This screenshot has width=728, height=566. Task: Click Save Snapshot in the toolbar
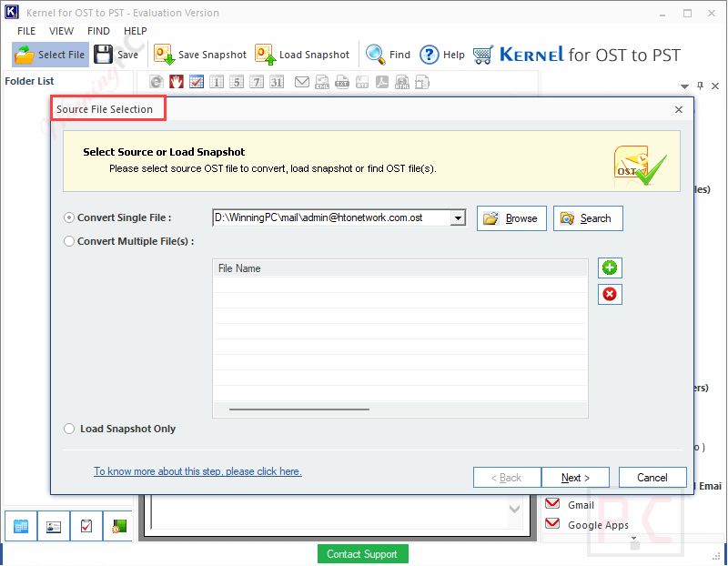(200, 55)
